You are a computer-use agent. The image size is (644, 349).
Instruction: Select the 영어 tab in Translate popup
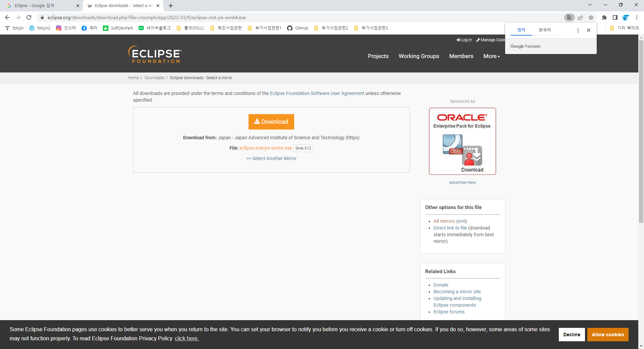point(521,30)
